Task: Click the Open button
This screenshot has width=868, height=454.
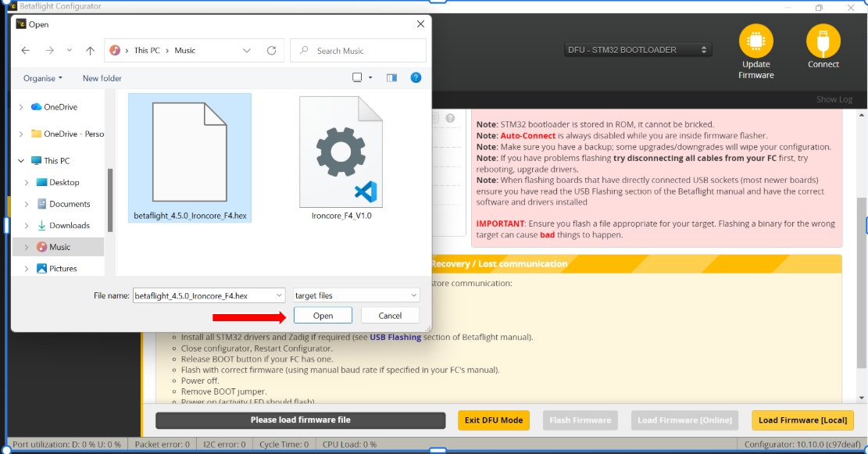Action: [323, 316]
